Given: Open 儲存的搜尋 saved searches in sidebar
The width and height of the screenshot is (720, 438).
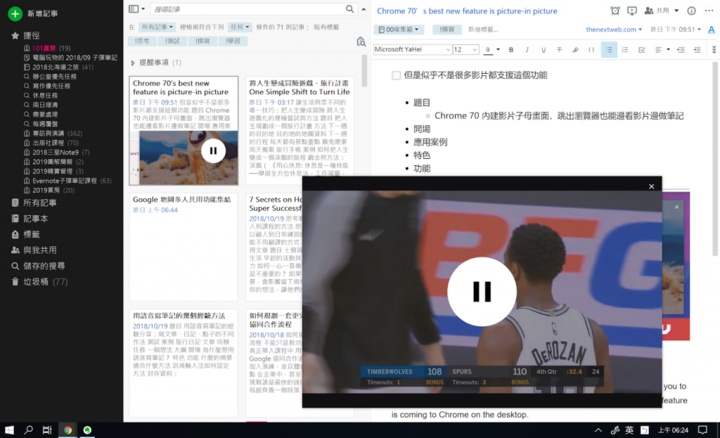Looking at the screenshot, I should point(38,266).
